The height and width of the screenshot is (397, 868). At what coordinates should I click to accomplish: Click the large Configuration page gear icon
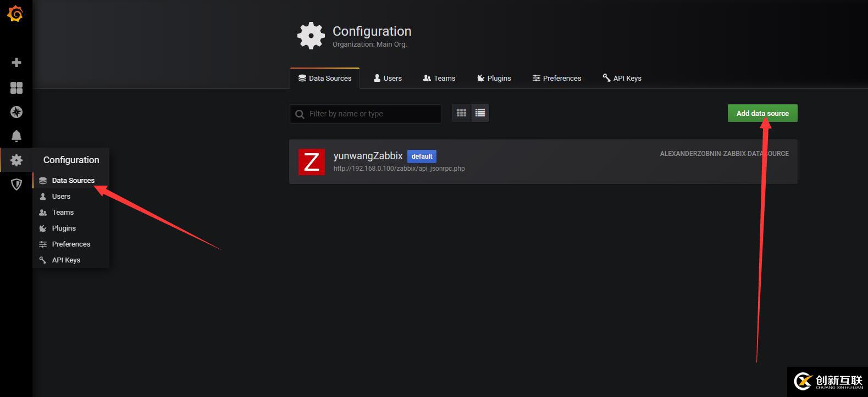[311, 36]
